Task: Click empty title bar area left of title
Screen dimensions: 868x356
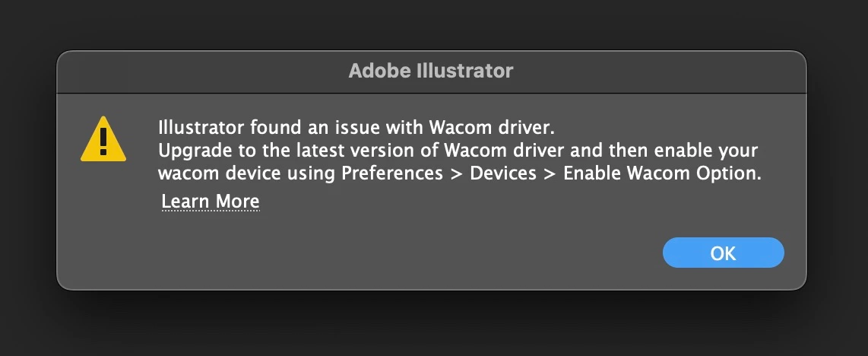Action: tap(190, 72)
